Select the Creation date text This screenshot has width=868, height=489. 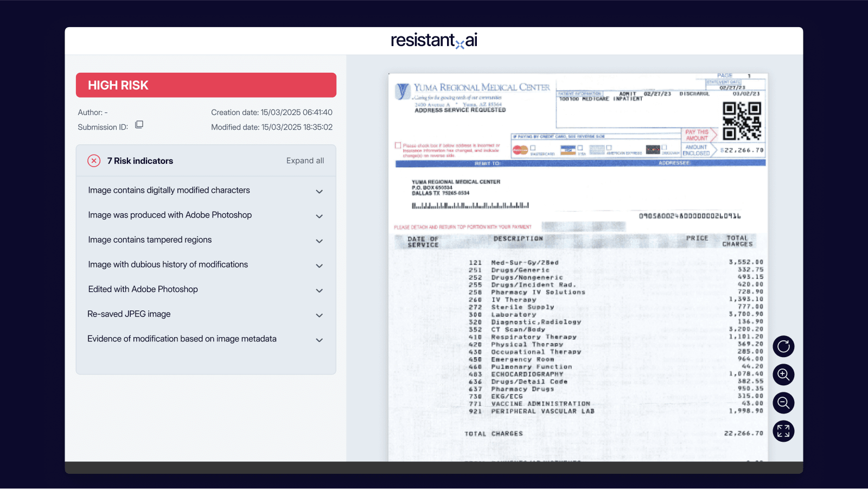tap(272, 112)
